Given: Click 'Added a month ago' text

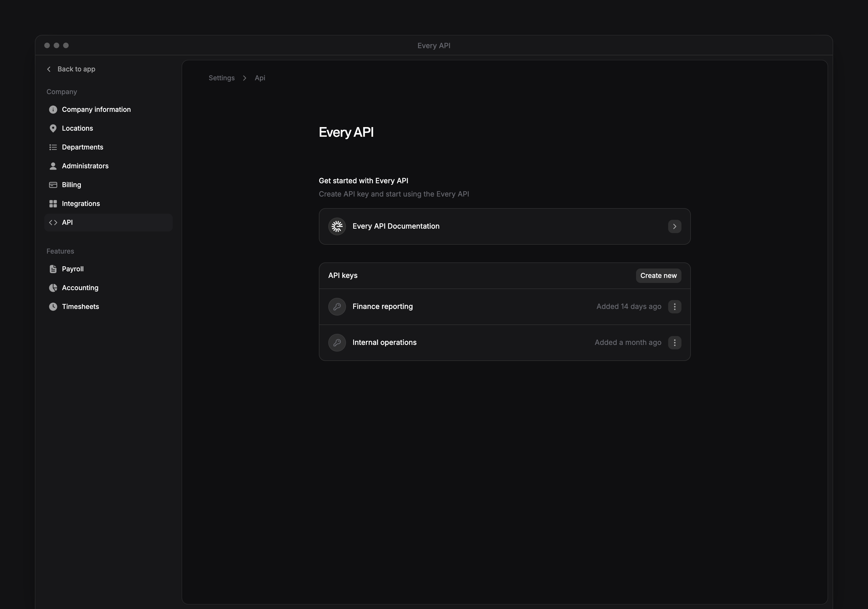Looking at the screenshot, I should (x=628, y=342).
